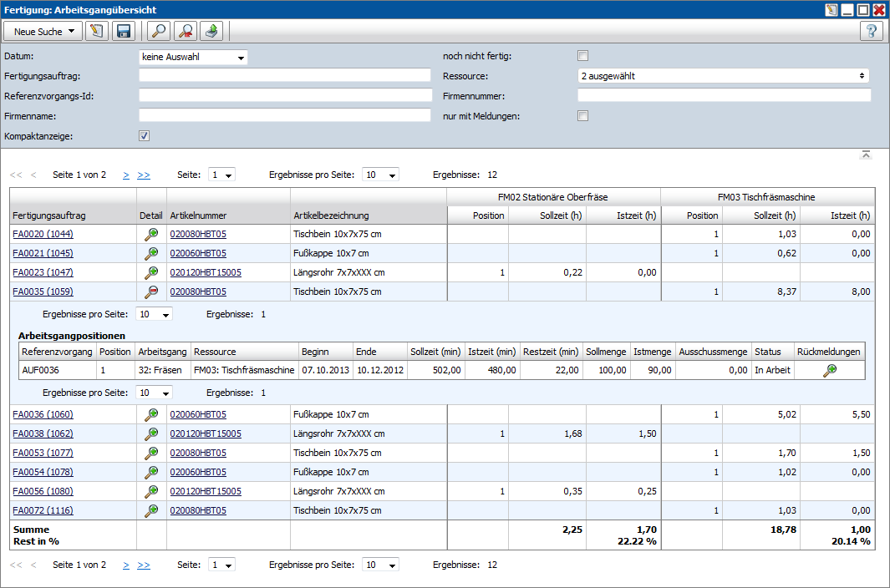Image resolution: width=890 pixels, height=588 pixels.
Task: Sort by the Artikelbezeichnung column header
Action: click(331, 215)
